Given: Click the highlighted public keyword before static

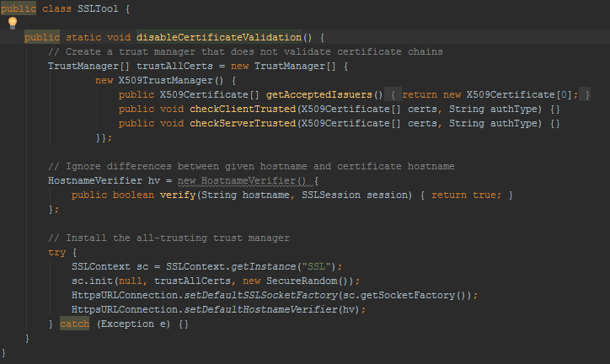Looking at the screenshot, I should pos(42,37).
